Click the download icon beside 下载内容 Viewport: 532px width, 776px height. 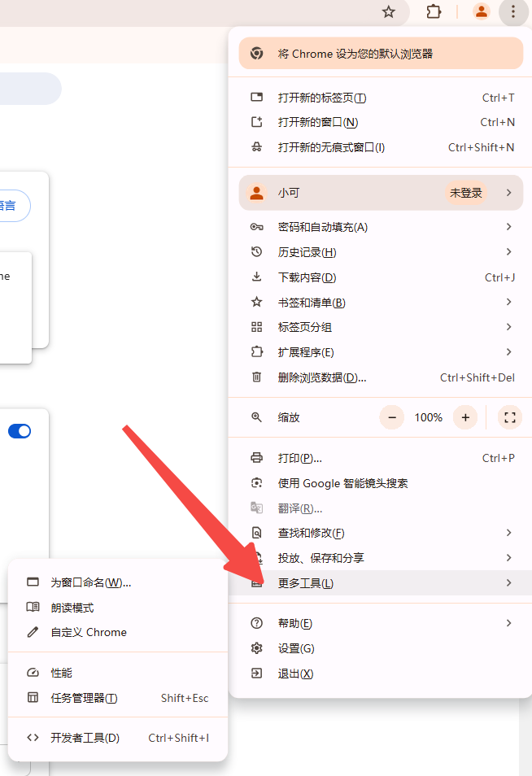click(256, 277)
